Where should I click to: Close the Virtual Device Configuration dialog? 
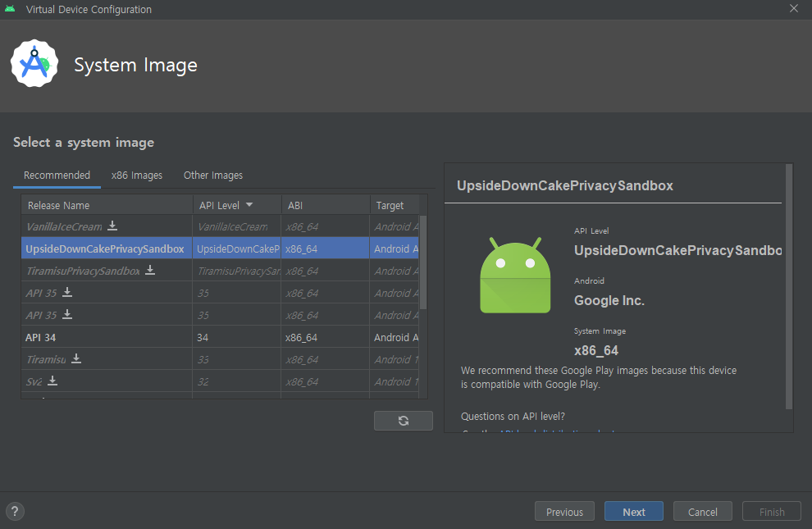[794, 9]
